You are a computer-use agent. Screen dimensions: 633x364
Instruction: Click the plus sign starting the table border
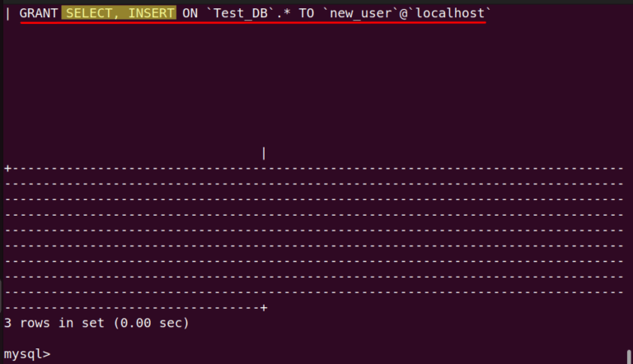coord(7,168)
